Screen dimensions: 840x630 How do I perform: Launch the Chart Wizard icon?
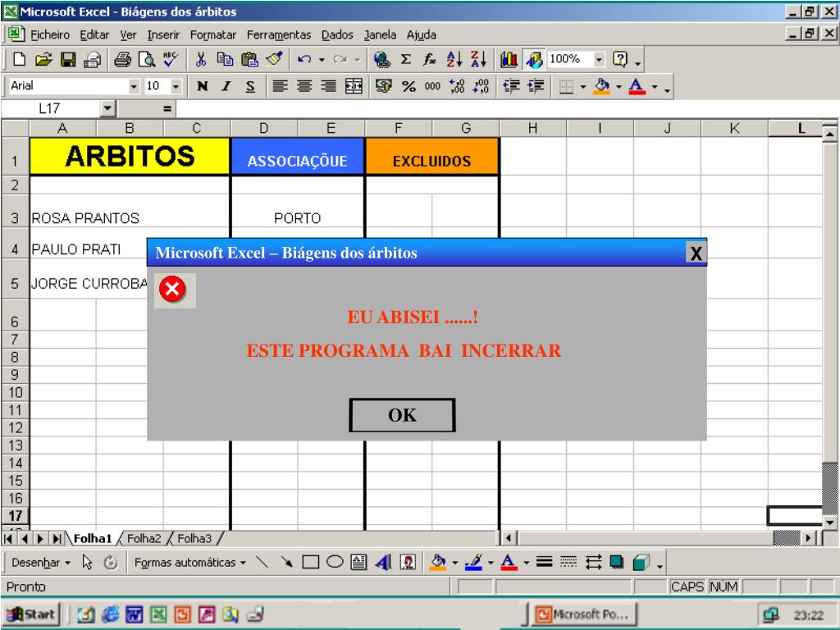509,59
